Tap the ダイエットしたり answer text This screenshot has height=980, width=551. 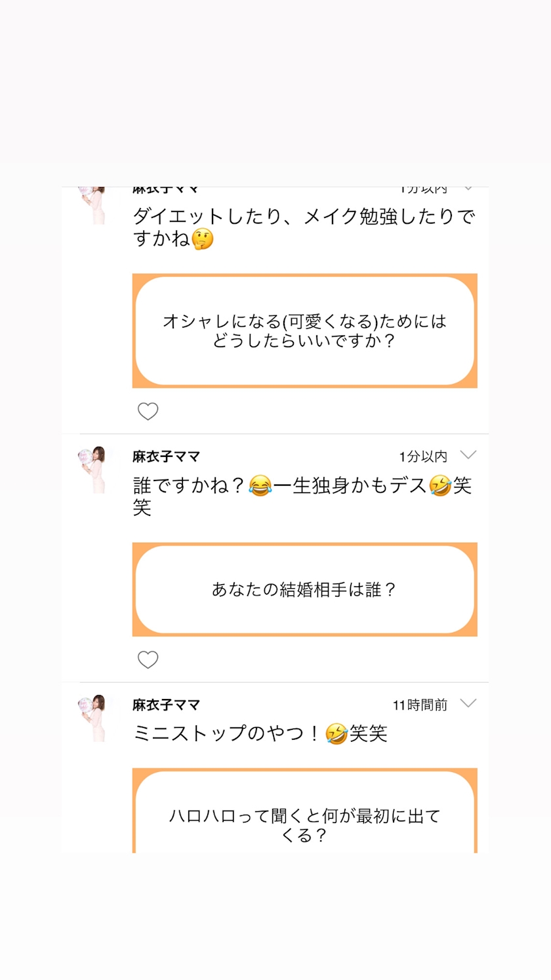pos(303,227)
